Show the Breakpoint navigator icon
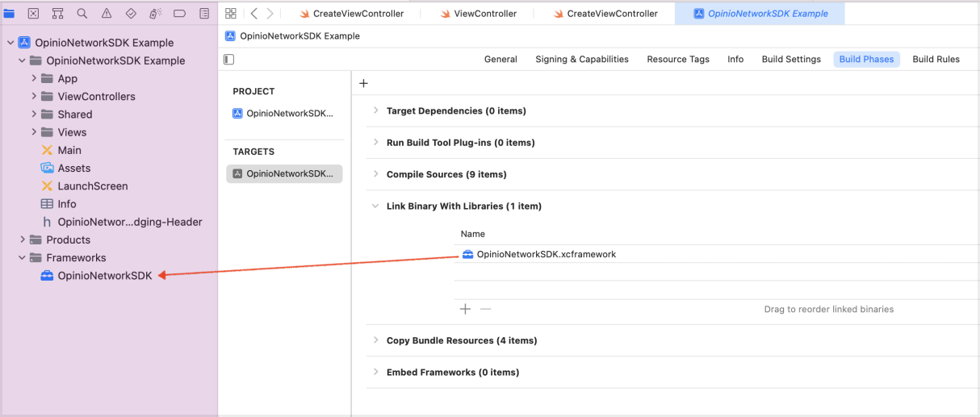 point(179,14)
